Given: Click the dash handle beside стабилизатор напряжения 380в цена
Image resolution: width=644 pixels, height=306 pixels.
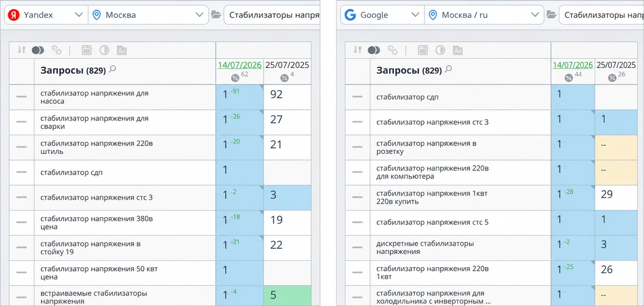Looking at the screenshot, I should tap(21, 222).
